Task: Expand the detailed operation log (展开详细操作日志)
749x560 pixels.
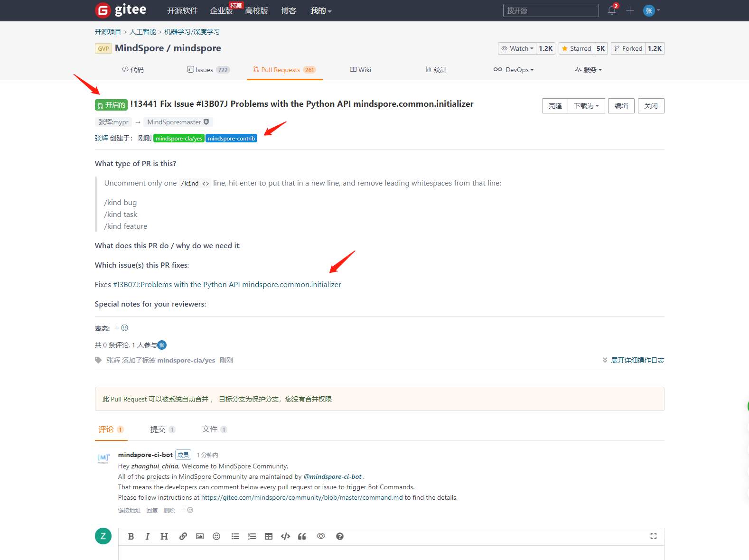Action: tap(633, 360)
